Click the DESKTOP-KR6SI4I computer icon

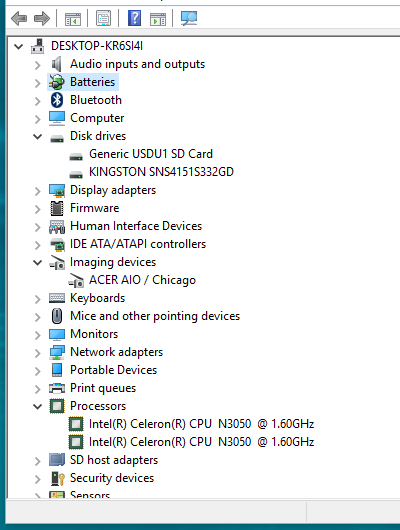point(38,46)
